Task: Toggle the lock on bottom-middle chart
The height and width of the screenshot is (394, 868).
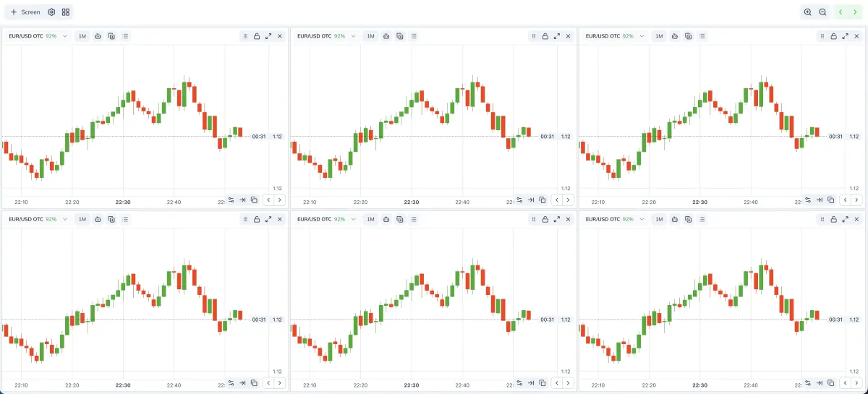Action: pyautogui.click(x=545, y=219)
